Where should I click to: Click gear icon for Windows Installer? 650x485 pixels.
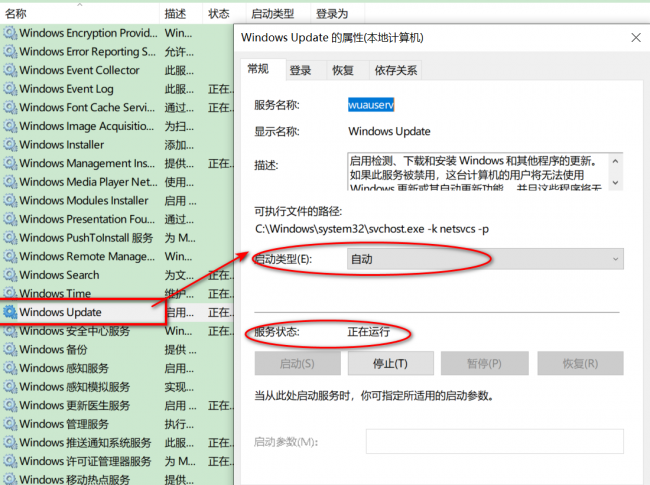10,145
